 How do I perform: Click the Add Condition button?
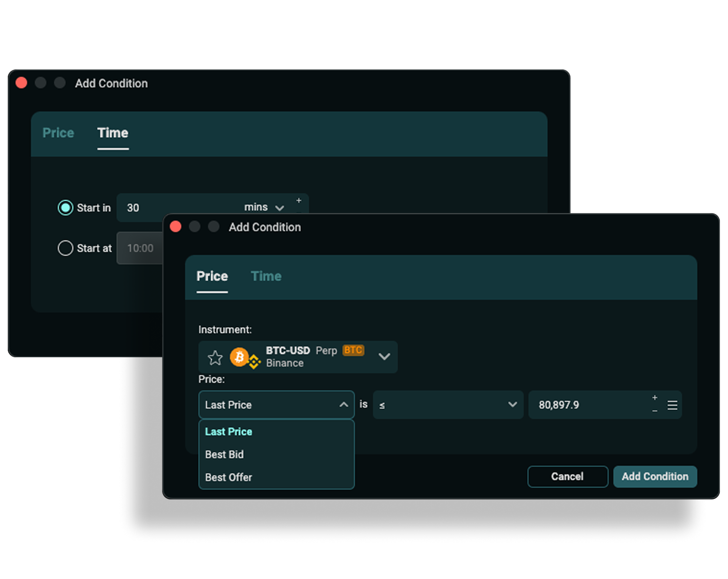(655, 477)
